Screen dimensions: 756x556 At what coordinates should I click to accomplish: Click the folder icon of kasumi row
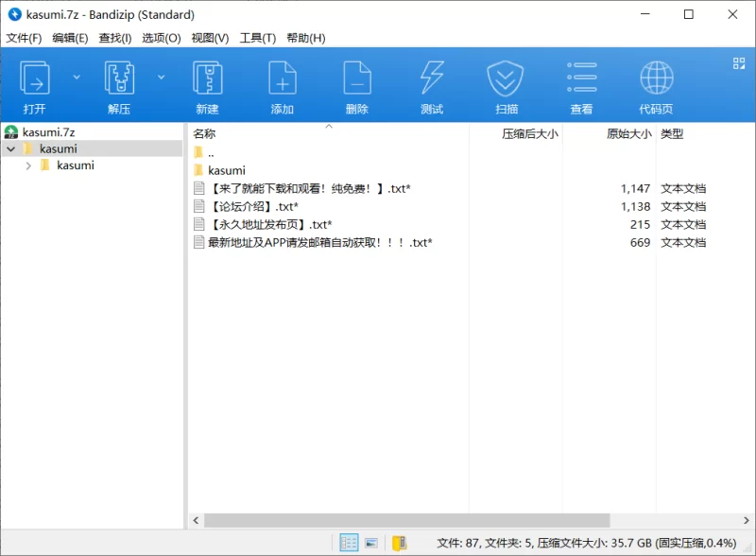pyautogui.click(x=198, y=170)
